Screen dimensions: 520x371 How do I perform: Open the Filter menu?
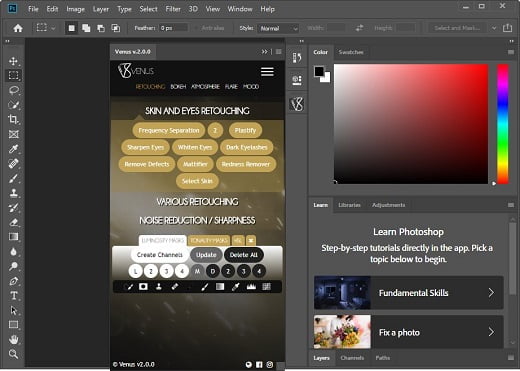coord(173,9)
